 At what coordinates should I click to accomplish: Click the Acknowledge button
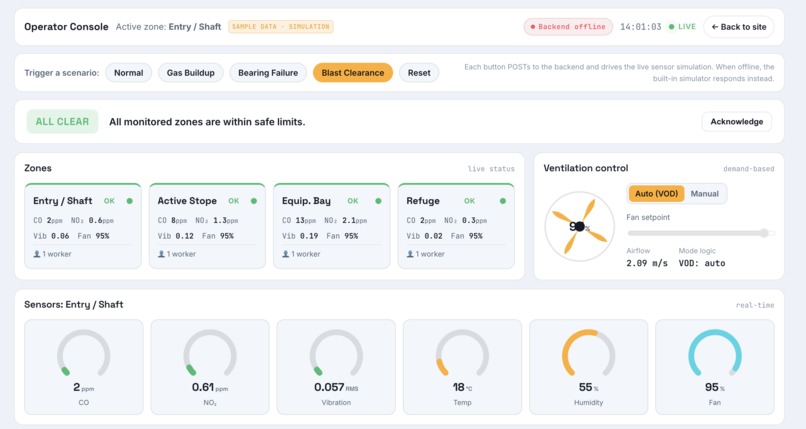click(x=737, y=122)
